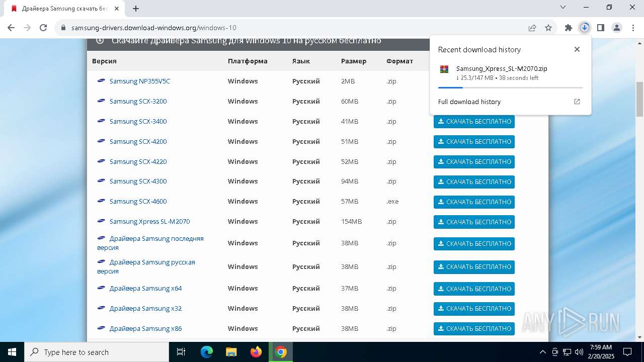Click СКАЧАТЬ БЕСПЛАТНО for Samsung SCX-4600

(474, 202)
